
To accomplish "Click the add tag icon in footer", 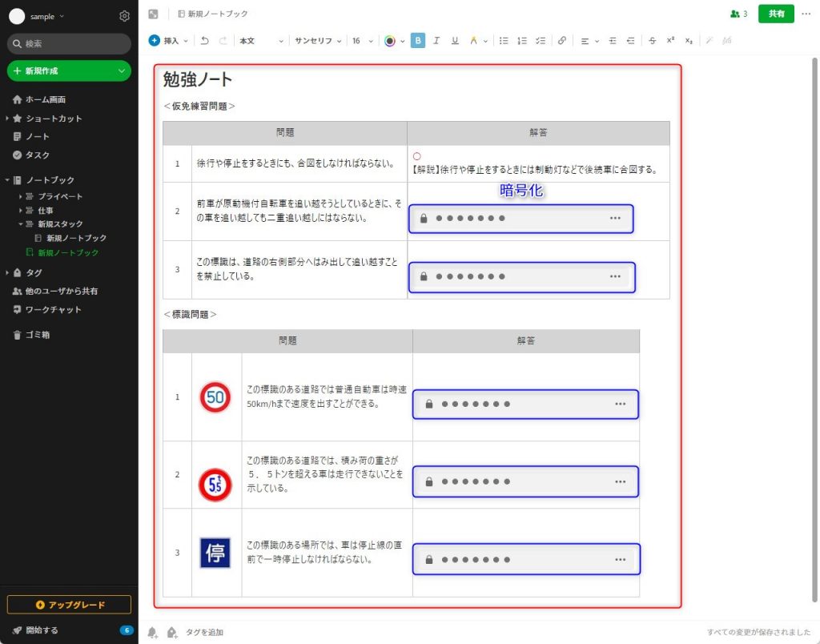I will pyautogui.click(x=171, y=632).
